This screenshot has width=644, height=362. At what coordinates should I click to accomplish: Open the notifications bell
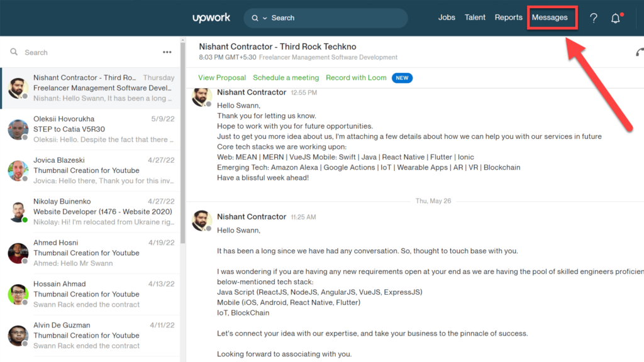tap(615, 18)
